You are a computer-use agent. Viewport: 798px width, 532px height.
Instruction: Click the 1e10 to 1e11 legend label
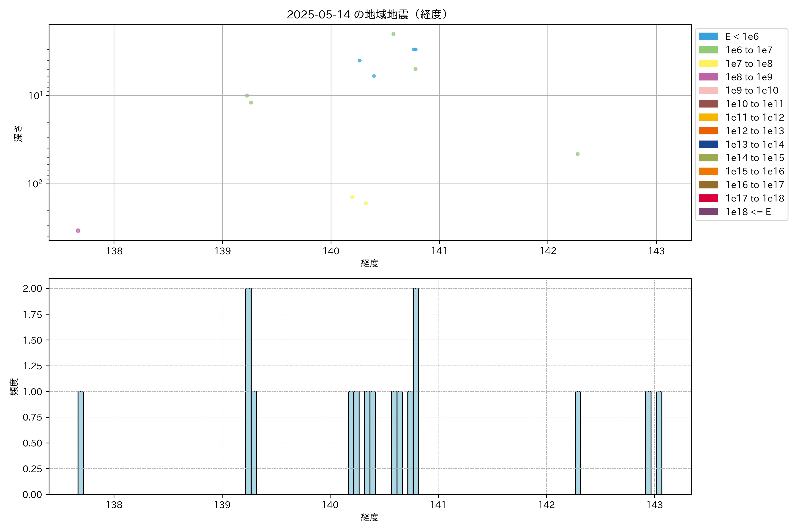point(755,104)
